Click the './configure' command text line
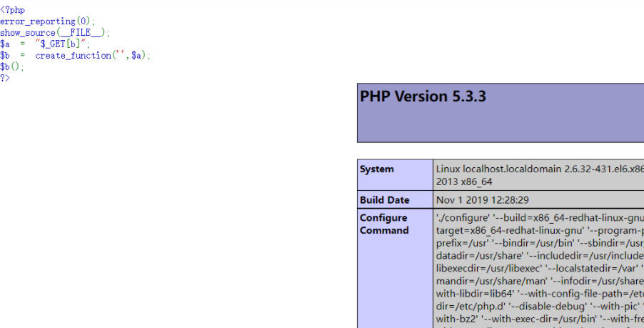The width and height of the screenshot is (644, 328). [540, 218]
